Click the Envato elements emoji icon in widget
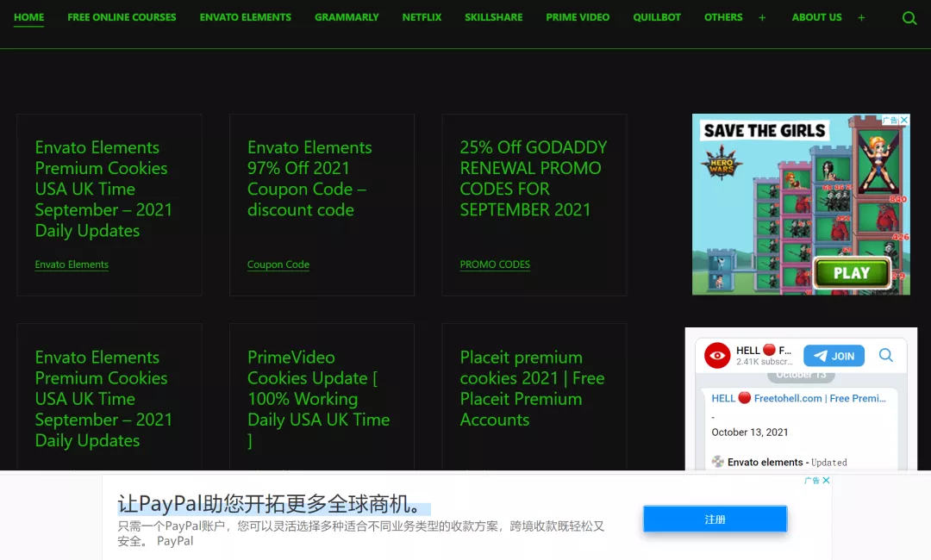The image size is (931, 560). (x=718, y=462)
